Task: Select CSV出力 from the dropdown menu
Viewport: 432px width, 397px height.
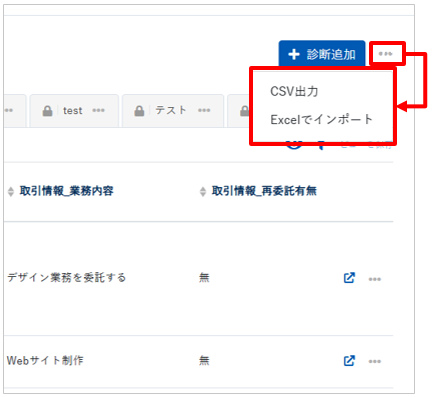Action: tap(294, 91)
